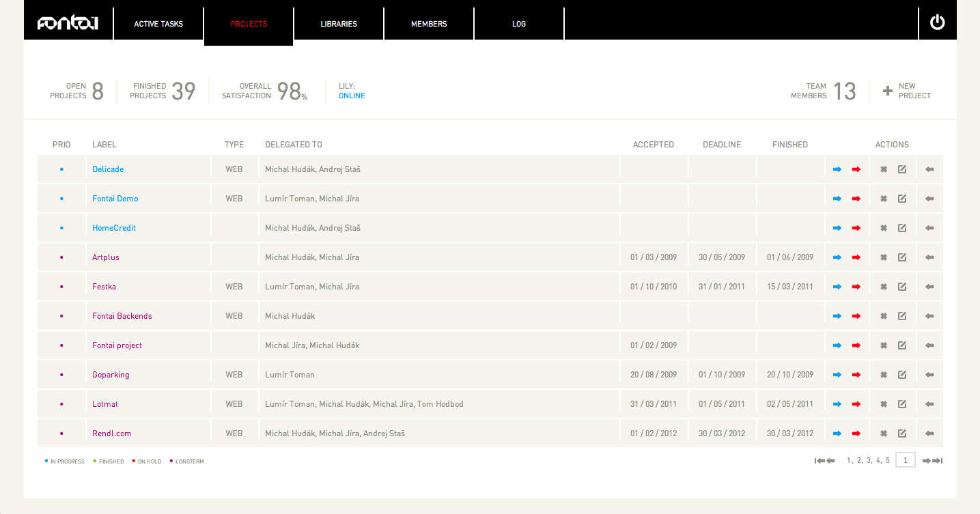Open the Members tab

click(x=429, y=24)
